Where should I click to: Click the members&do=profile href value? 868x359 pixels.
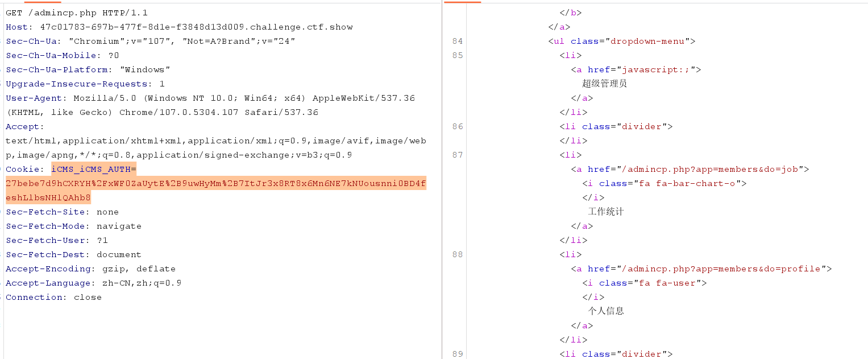click(724, 269)
